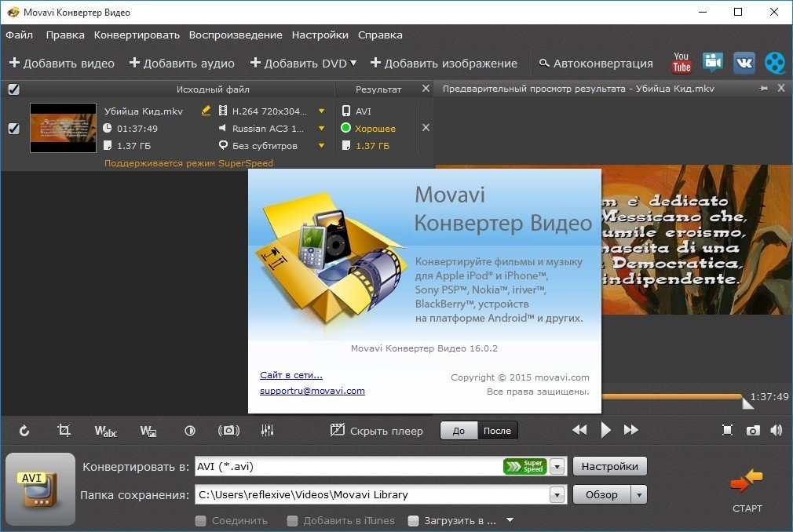Click the orange playback progress slider
Viewport: 793px width, 532px height.
click(667, 396)
